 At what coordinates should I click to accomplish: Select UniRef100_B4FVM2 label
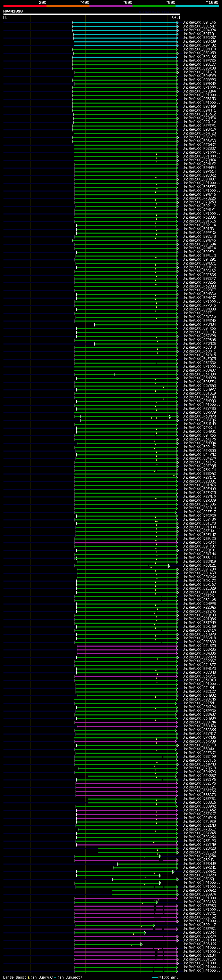199,454
